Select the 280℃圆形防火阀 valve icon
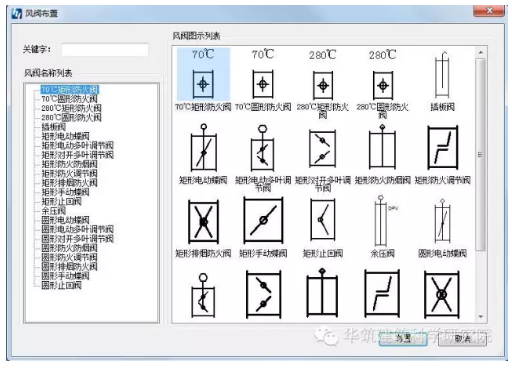This screenshot has width=512, height=369. pyautogui.click(x=383, y=75)
